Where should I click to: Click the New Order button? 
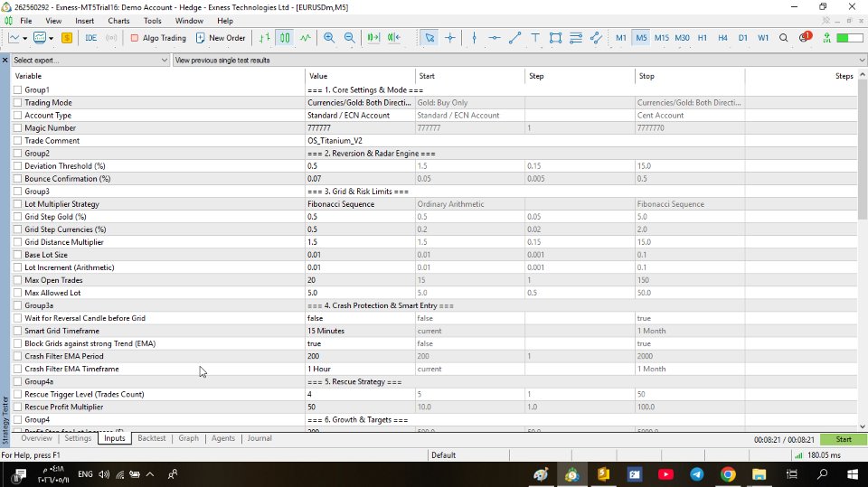pyautogui.click(x=221, y=38)
